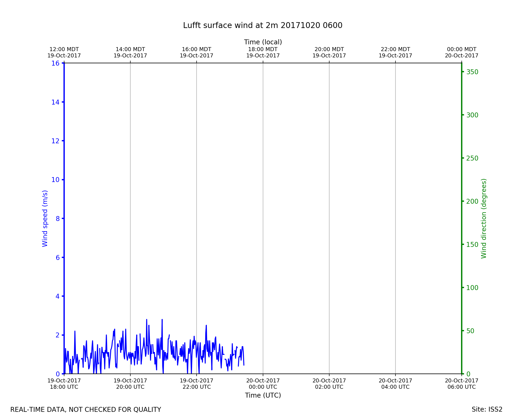Click the wind speed tick label 16
This screenshot has height=420, width=513.
tap(55, 63)
